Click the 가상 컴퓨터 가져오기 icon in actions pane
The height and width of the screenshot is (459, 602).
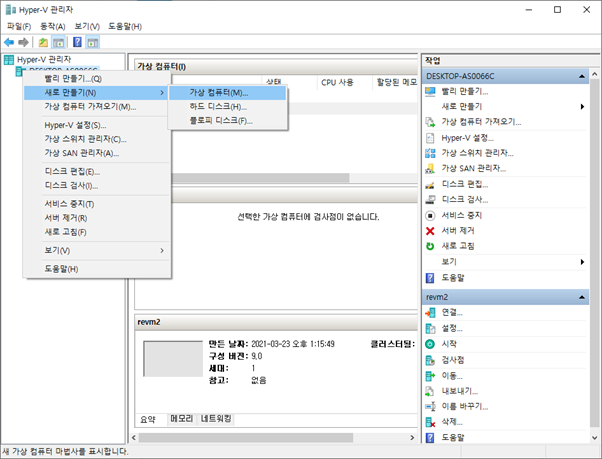pos(430,122)
